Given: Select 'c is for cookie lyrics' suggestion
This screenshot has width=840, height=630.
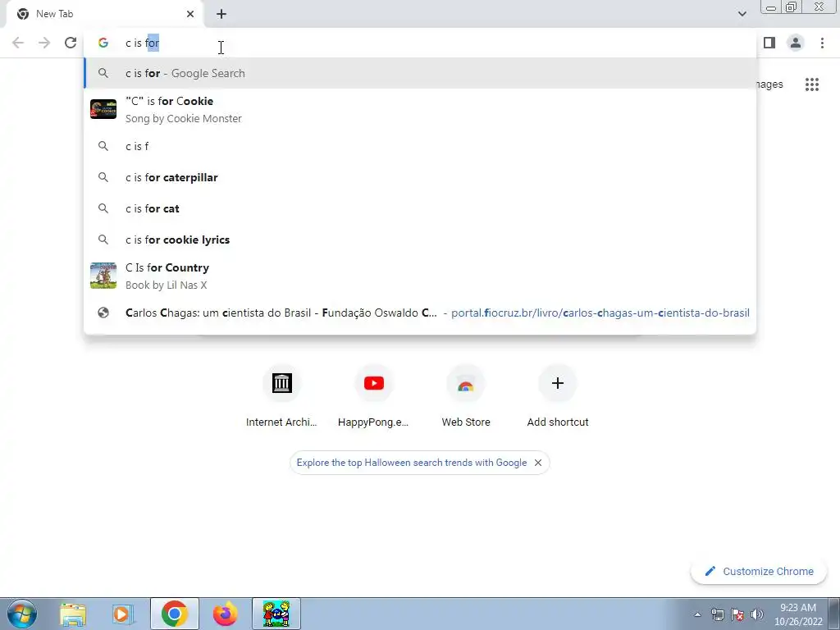Looking at the screenshot, I should [420, 240].
